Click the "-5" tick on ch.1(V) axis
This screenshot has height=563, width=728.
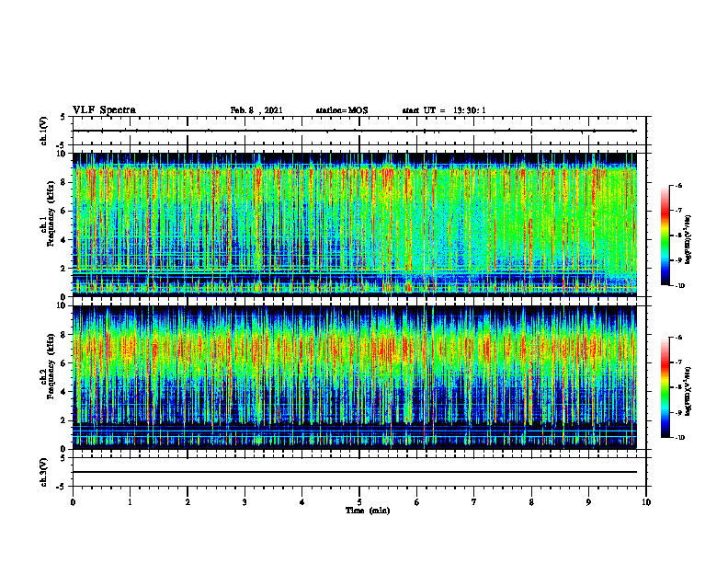(x=62, y=145)
